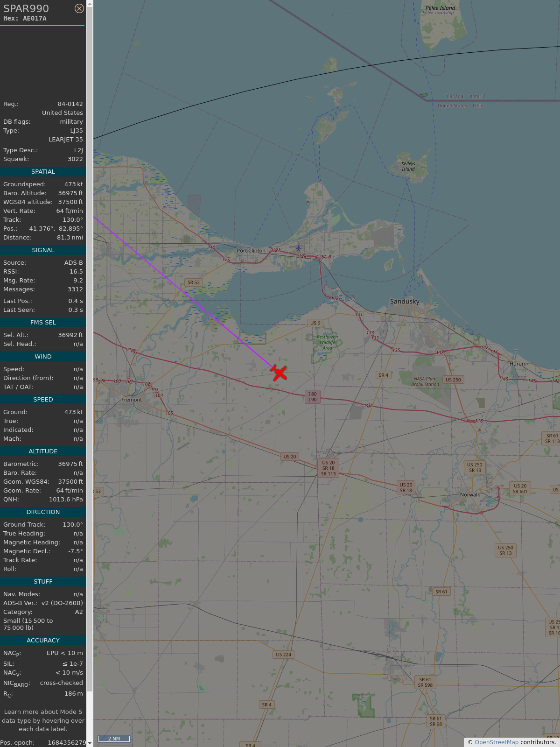
Task: Click the sidebar scroll-down arrow
Action: 90,743
